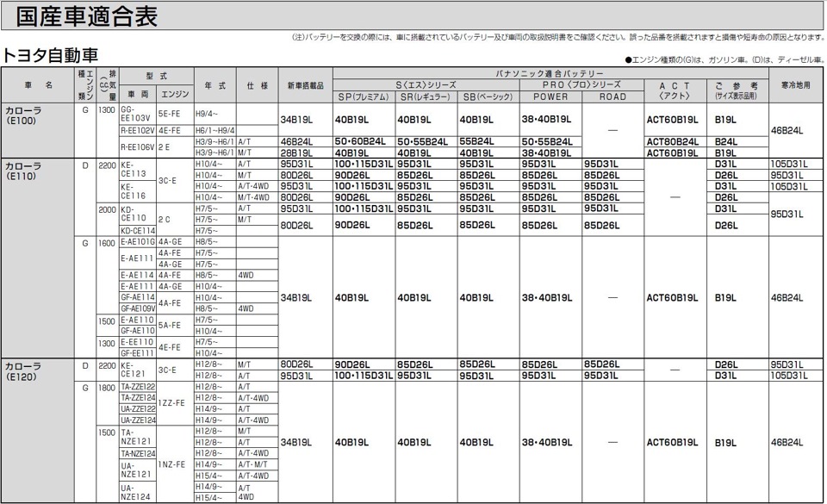
Task: Select the SP(プレミアム) sub-header
Action: coord(364,97)
